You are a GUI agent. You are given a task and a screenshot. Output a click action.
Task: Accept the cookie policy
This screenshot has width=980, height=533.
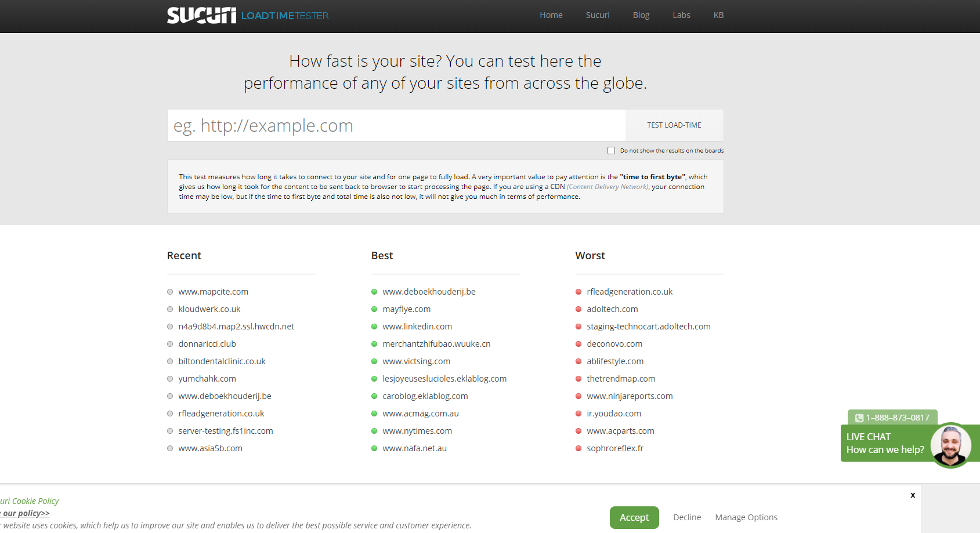(634, 517)
